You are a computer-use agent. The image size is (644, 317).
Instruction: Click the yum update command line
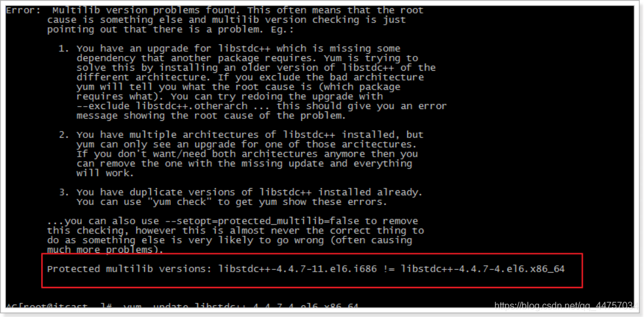tap(241, 307)
